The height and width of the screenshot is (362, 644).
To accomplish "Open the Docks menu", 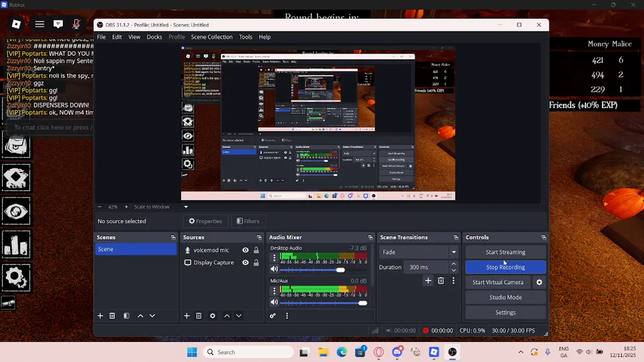I will click(155, 37).
